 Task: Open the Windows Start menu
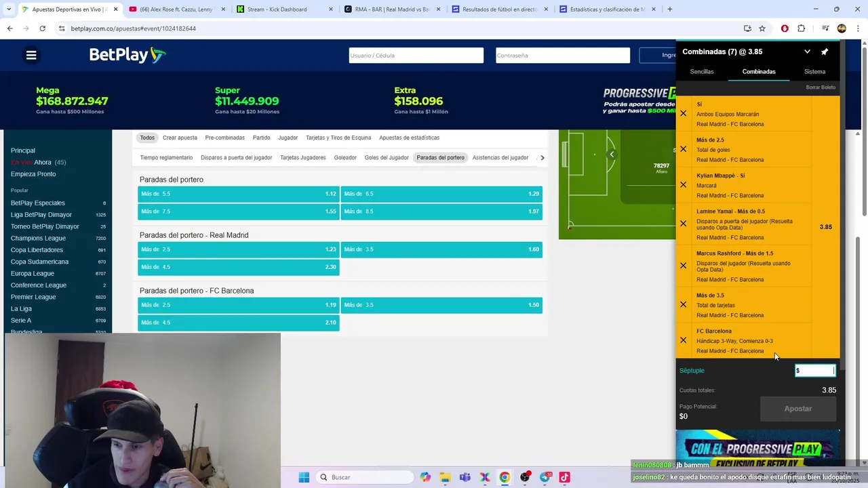[x=304, y=477]
